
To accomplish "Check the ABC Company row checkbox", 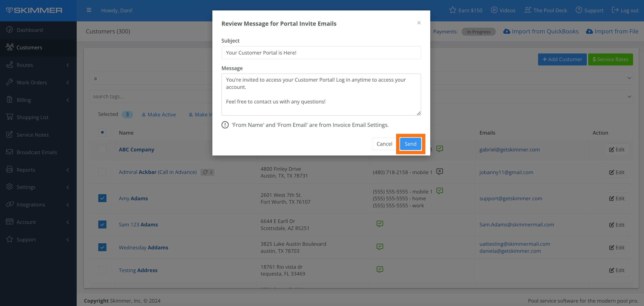I will coord(102,149).
